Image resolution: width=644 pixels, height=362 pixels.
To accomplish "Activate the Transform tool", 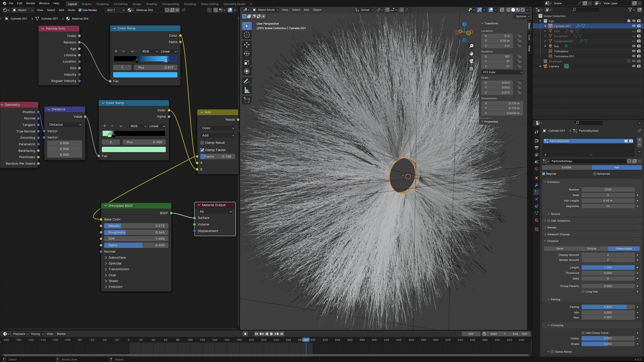I will click(247, 71).
